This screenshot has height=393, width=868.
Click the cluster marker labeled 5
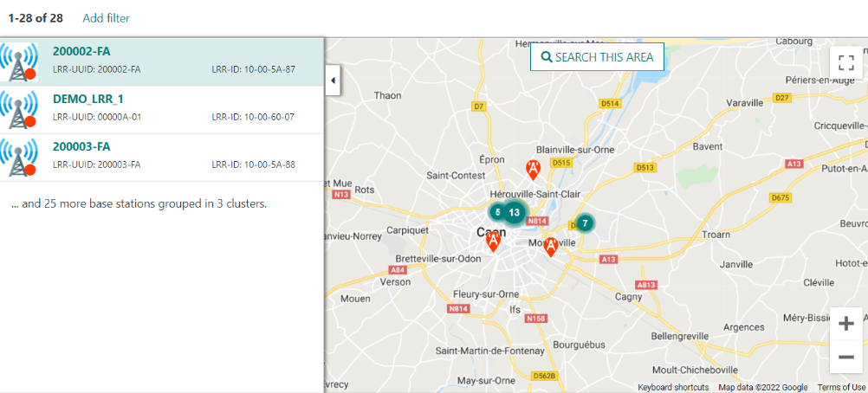(x=497, y=211)
